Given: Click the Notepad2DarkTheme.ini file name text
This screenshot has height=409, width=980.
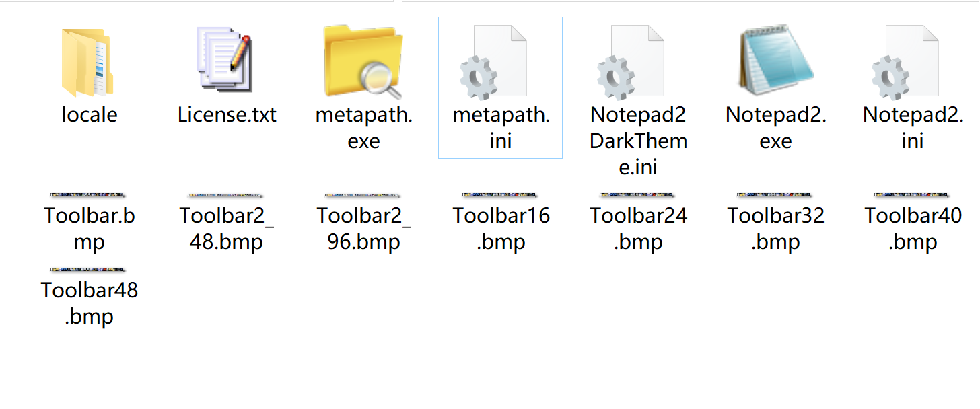Looking at the screenshot, I should (x=638, y=141).
